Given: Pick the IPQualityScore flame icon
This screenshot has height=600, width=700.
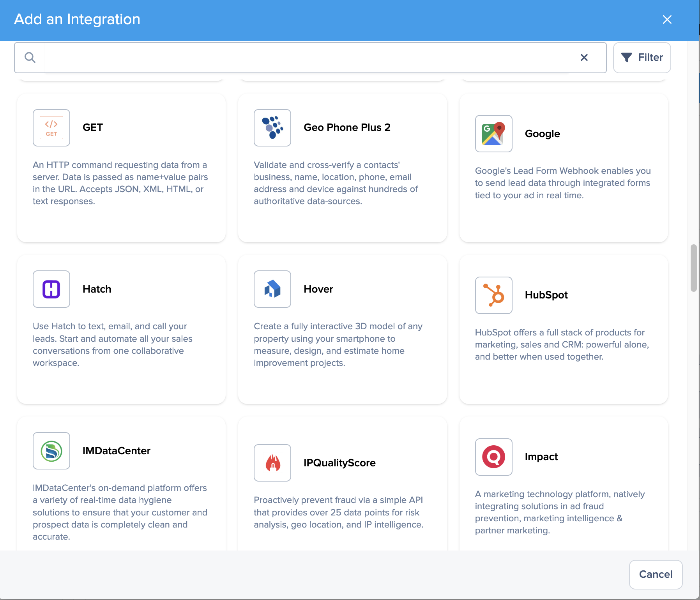Looking at the screenshot, I should (x=272, y=463).
